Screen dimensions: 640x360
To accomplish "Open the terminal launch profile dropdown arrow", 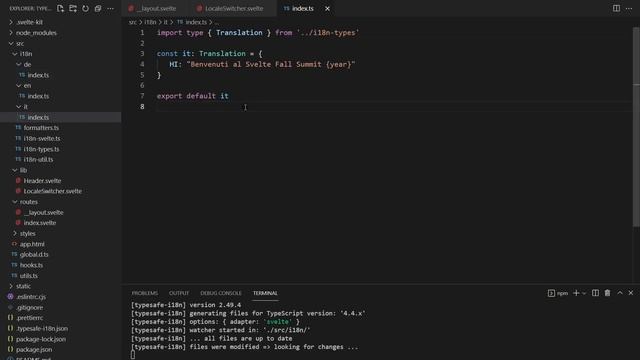I will (x=584, y=293).
